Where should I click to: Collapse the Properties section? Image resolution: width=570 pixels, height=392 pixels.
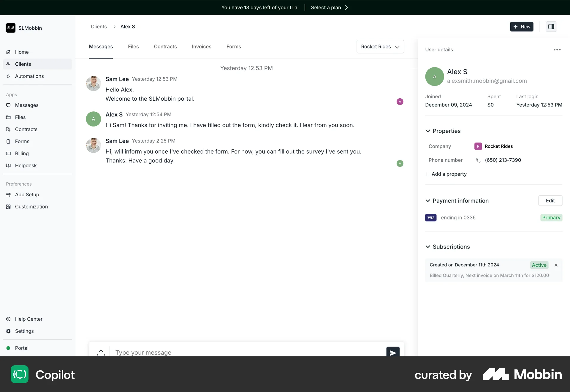(x=428, y=131)
